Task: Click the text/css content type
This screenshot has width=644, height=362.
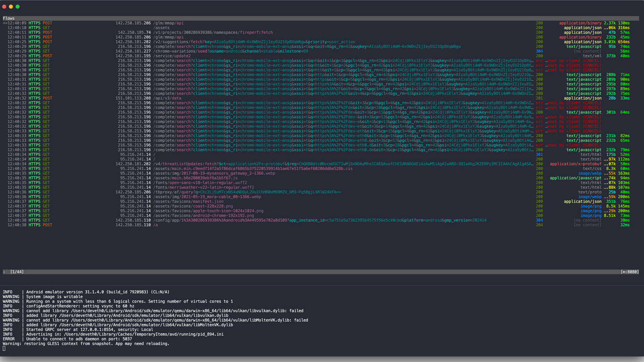Action: (592, 168)
